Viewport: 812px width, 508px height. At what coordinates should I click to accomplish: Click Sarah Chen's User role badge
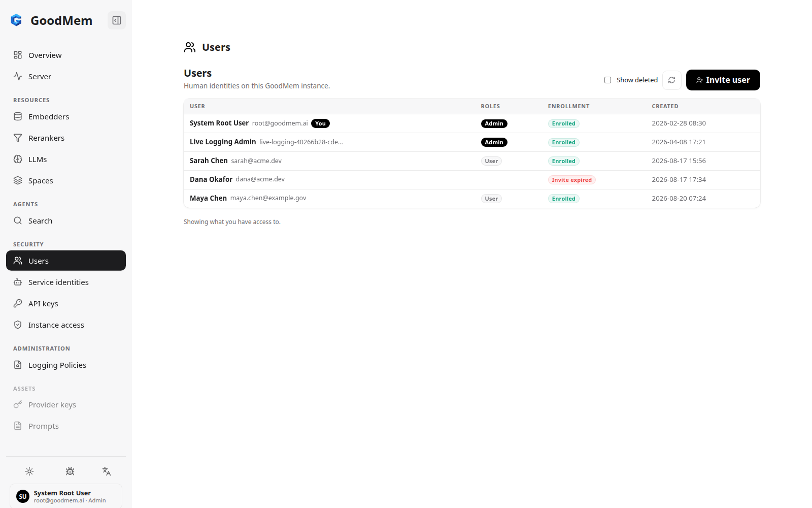491,161
